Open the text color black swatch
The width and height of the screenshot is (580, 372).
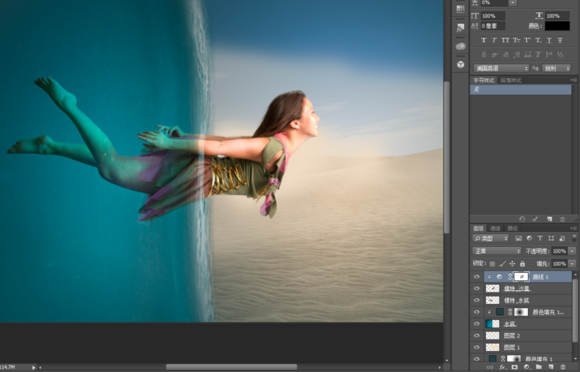[x=557, y=26]
